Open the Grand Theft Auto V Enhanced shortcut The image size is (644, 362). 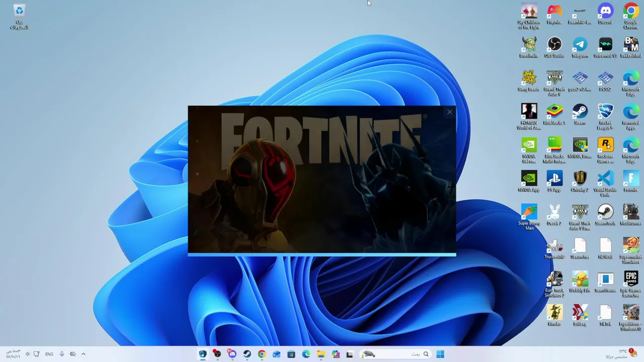click(x=580, y=217)
